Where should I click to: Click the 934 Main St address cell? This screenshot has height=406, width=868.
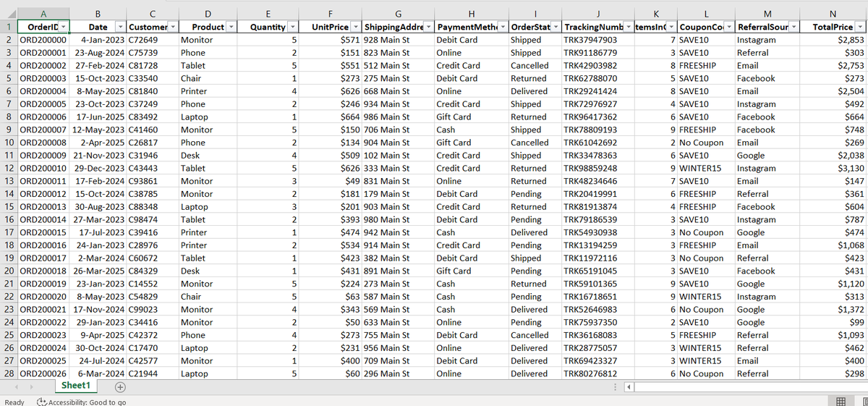pyautogui.click(x=398, y=104)
